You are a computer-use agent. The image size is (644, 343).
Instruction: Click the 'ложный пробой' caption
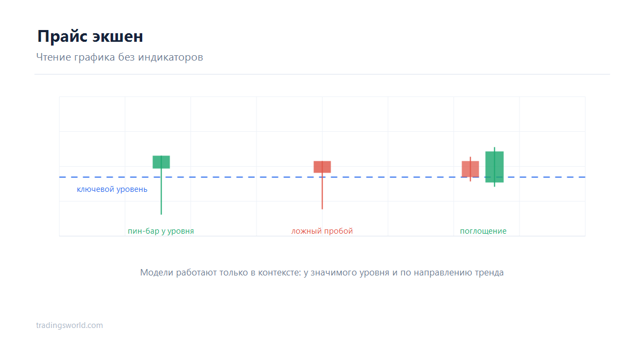(322, 231)
